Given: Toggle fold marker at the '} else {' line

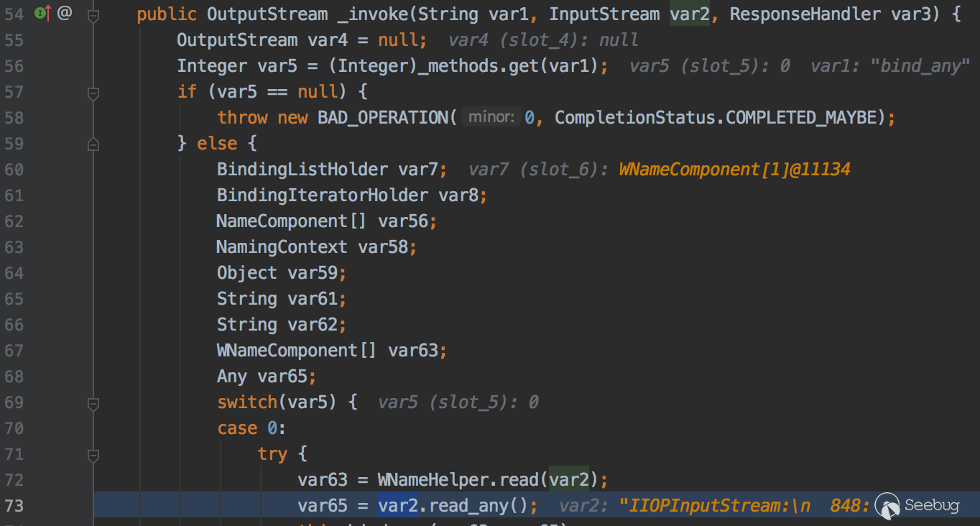Looking at the screenshot, I should coord(93,144).
